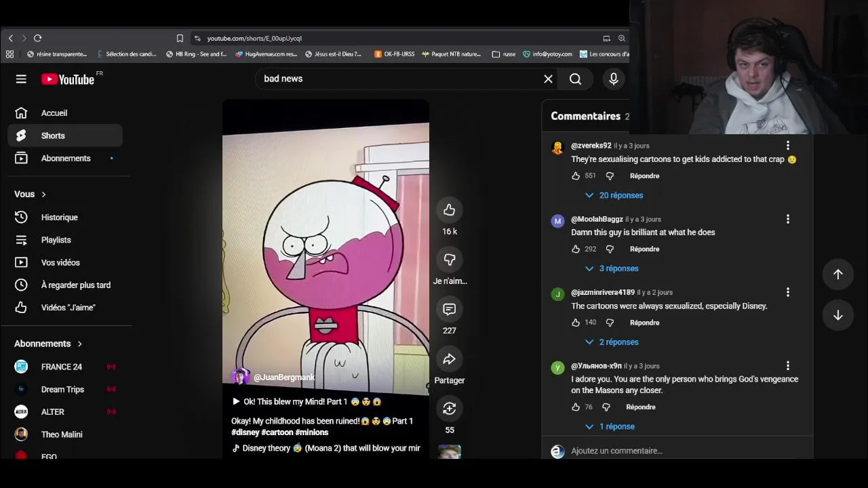Image resolution: width=868 pixels, height=488 pixels.
Task: Go back in browser navigation
Action: tap(10, 39)
